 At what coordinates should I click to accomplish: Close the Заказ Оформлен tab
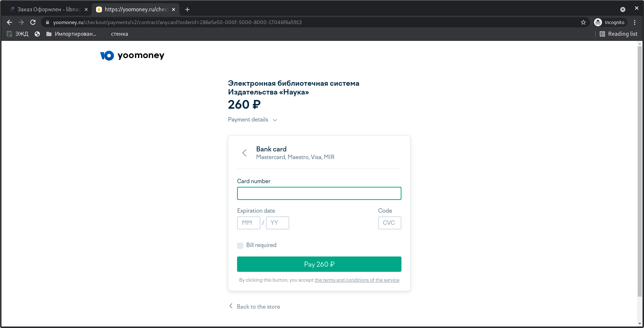[86, 9]
